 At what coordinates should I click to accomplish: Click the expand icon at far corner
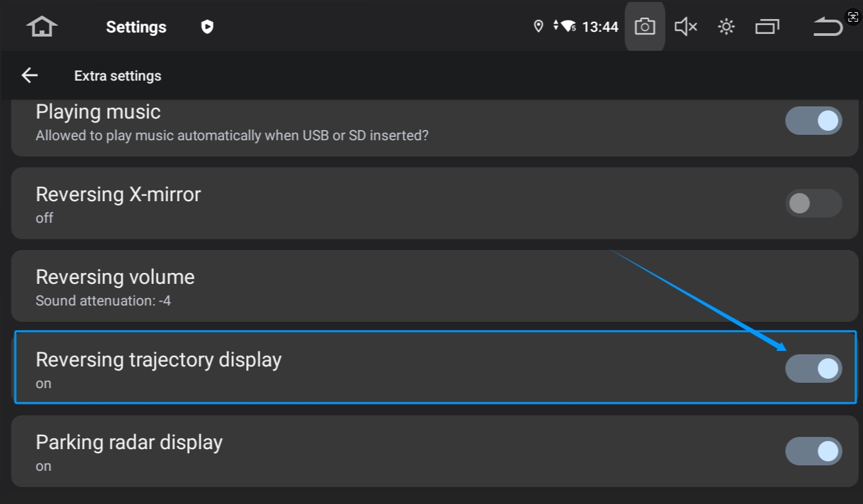coord(853,17)
